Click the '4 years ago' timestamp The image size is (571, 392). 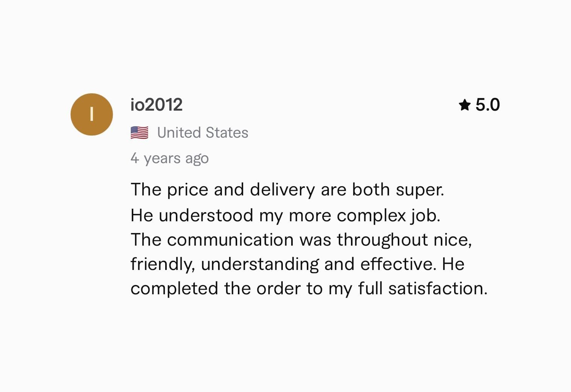pyautogui.click(x=170, y=158)
